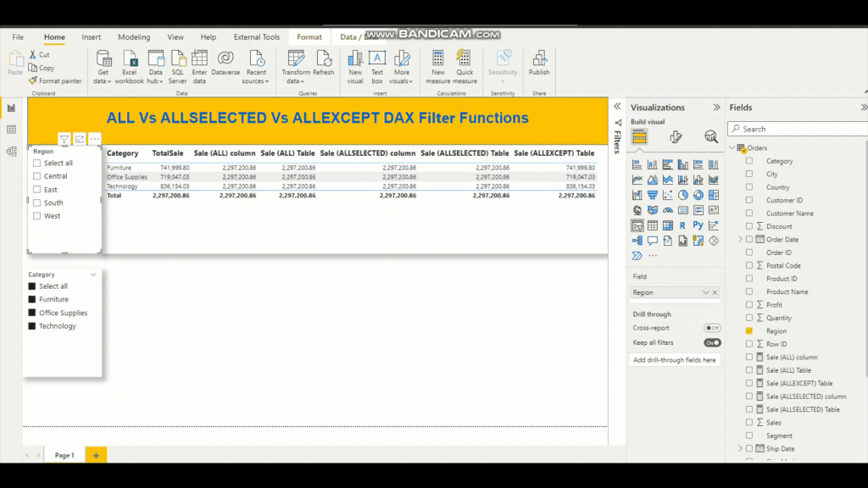868x488 pixels.
Task: Expand the Order Date field
Action: pos(739,239)
